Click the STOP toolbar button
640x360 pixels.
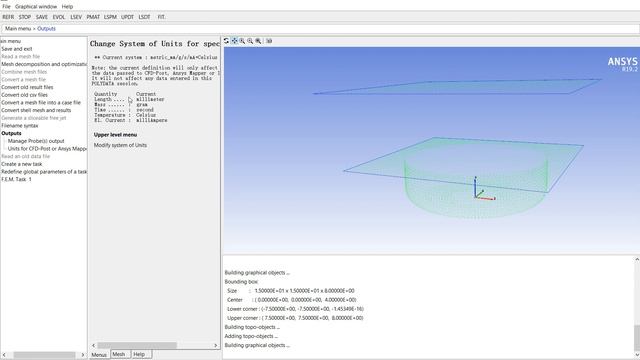25,17
